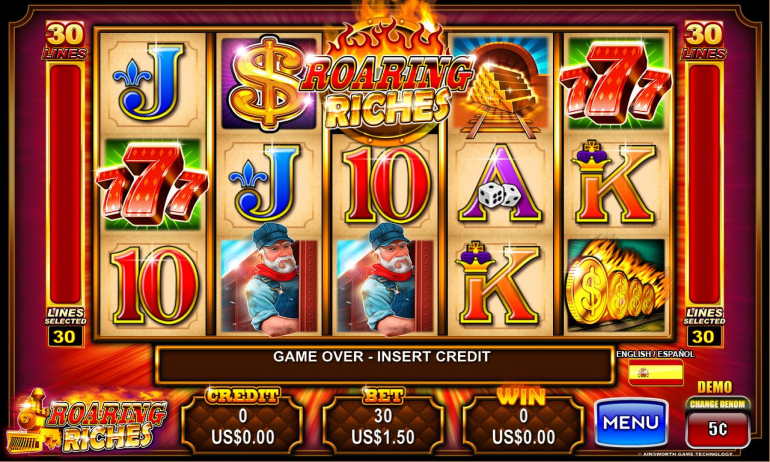Screen dimensions: 770x462
Task: Click the flaming gold coins symbol
Action: tap(616, 285)
